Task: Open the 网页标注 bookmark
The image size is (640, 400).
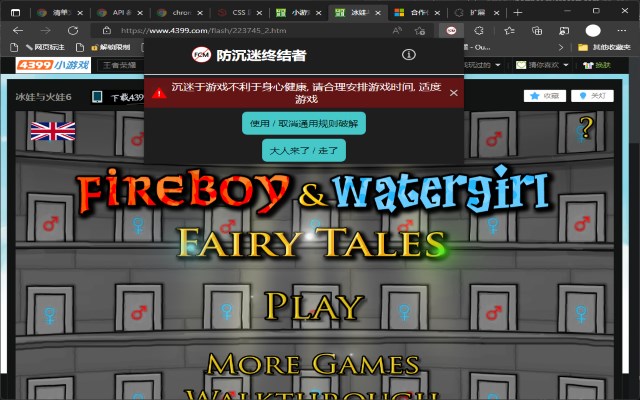Action: point(45,47)
